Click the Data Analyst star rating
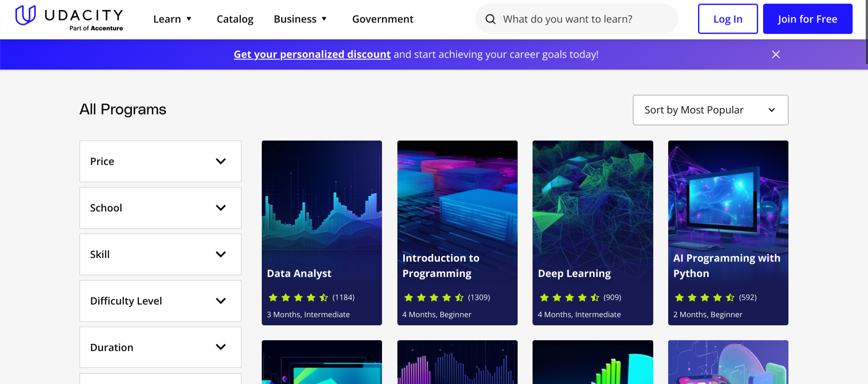The width and height of the screenshot is (868, 384). tap(298, 297)
